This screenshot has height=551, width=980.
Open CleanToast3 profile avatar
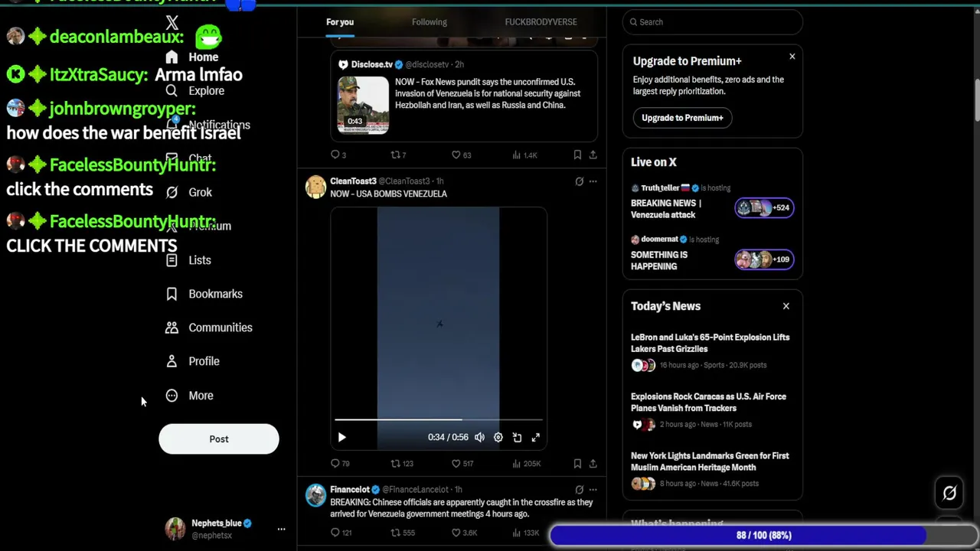315,187
